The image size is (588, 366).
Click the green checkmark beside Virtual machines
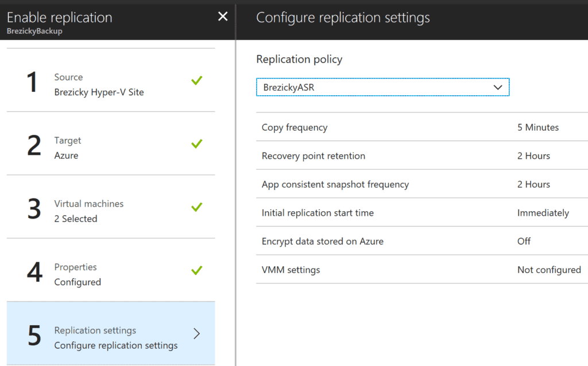coord(196,207)
